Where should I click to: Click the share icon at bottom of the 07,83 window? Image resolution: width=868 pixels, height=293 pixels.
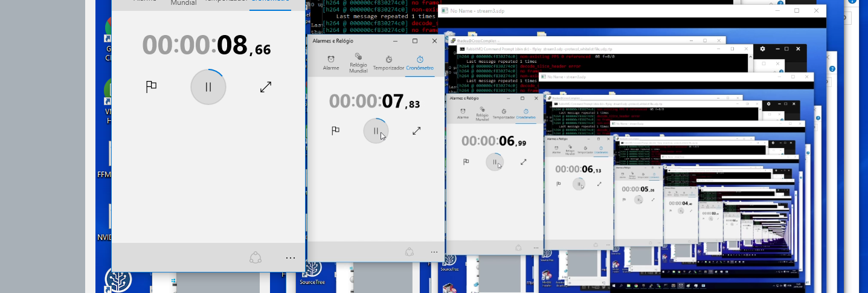[409, 252]
